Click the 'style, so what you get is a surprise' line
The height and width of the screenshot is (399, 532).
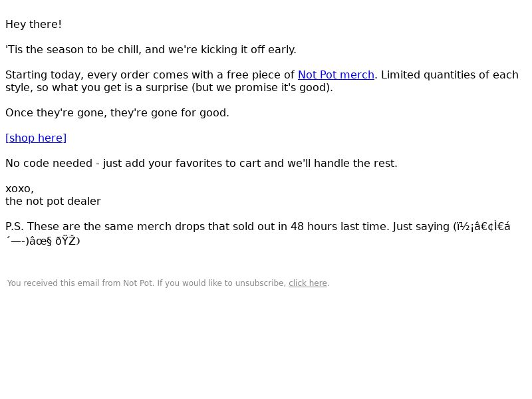169,88
